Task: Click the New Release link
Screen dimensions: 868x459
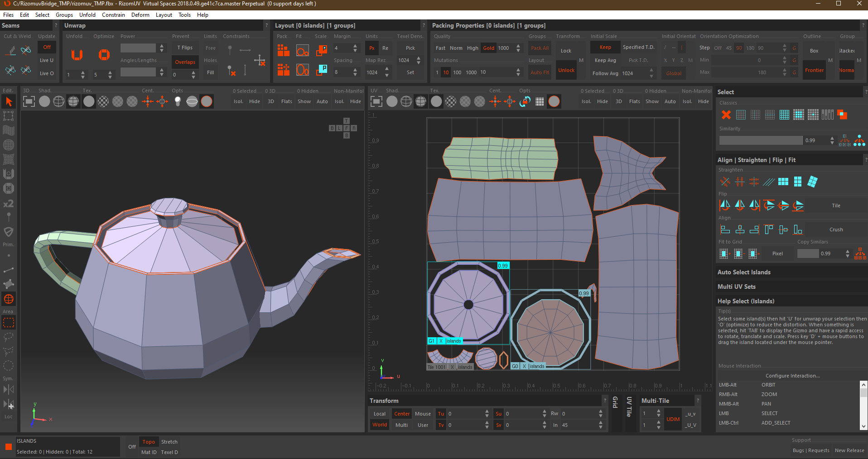Action: 849,450
